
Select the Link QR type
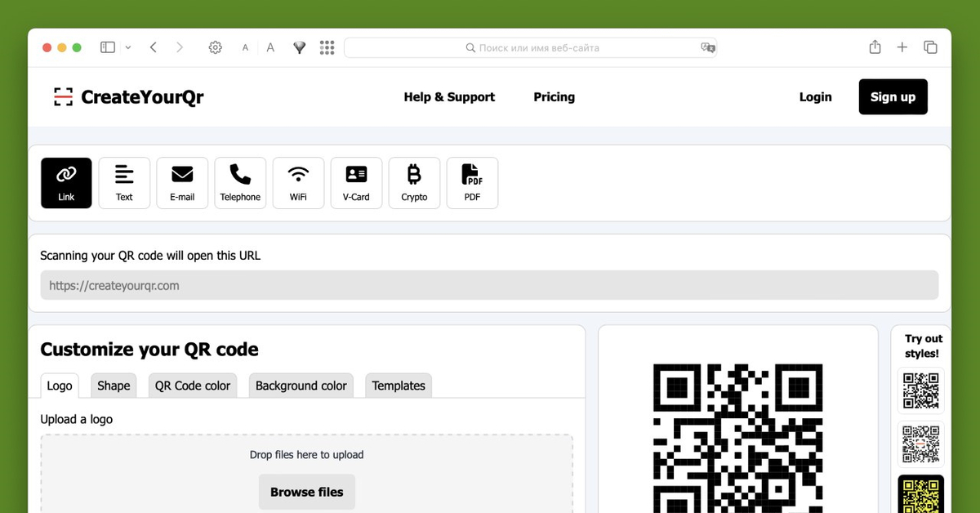pyautogui.click(x=66, y=183)
